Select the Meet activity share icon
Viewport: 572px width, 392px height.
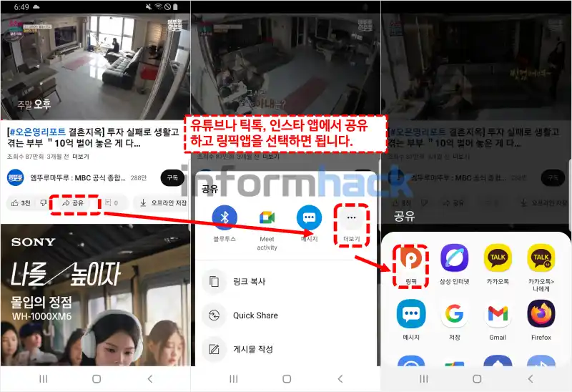(267, 217)
